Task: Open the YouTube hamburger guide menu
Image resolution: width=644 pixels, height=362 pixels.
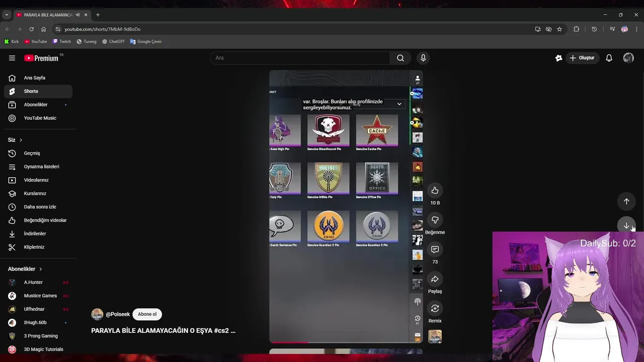Action: pyautogui.click(x=12, y=58)
